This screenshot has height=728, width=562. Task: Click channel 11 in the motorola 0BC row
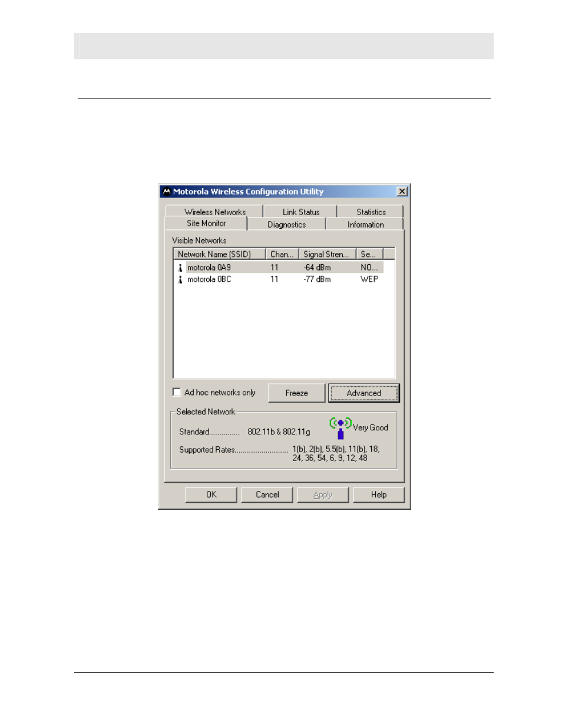pyautogui.click(x=275, y=279)
